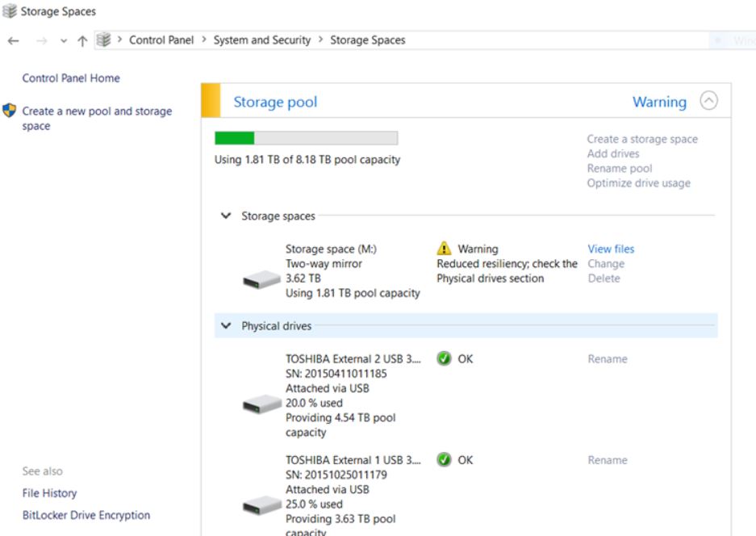Click Create a storage space
The width and height of the screenshot is (756, 536).
642,139
